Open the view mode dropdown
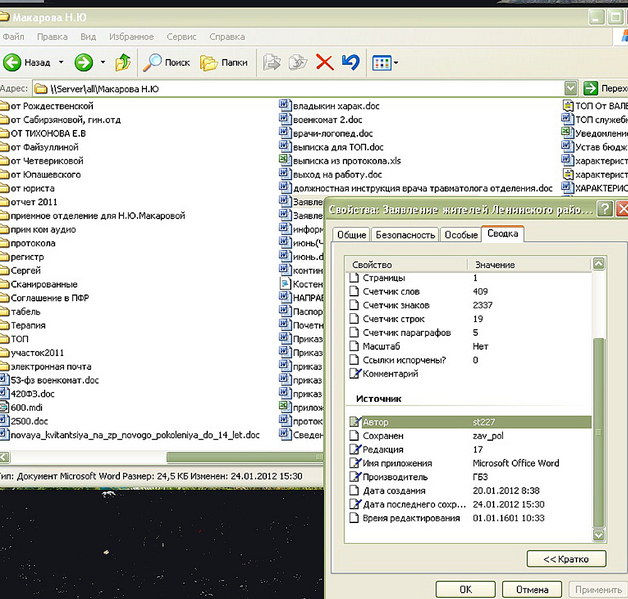Screen dimensions: 628x599 pos(384,63)
